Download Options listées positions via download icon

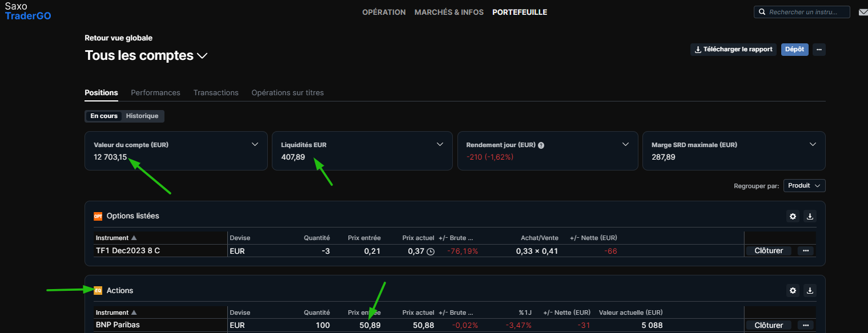pyautogui.click(x=810, y=216)
